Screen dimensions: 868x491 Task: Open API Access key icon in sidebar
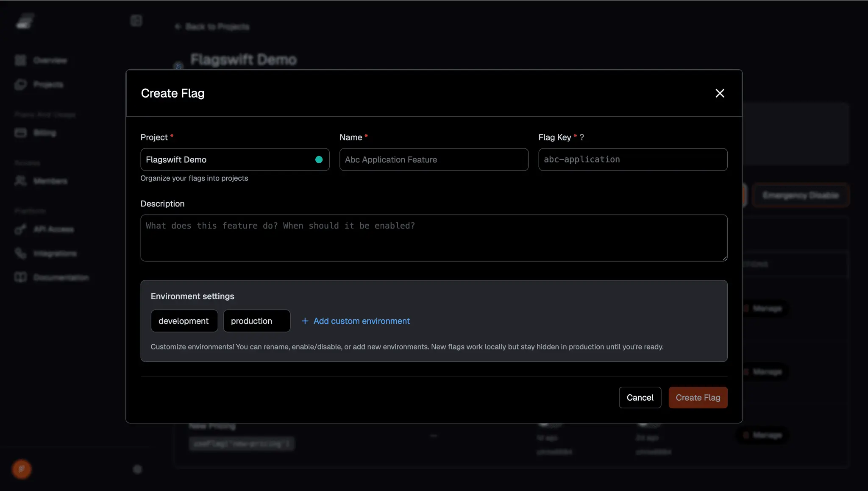pyautogui.click(x=20, y=229)
